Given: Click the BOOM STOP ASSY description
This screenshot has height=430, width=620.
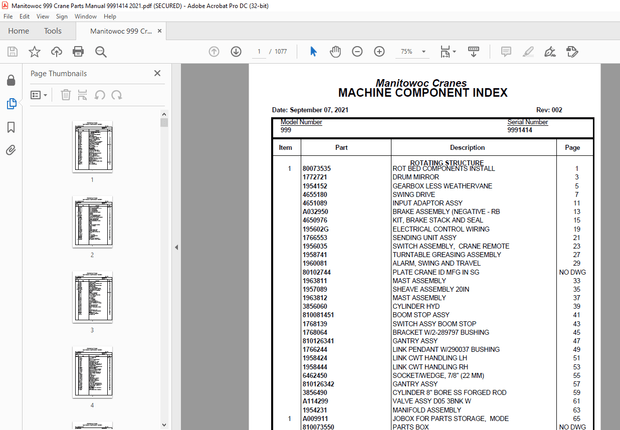Looking at the screenshot, I should 421,315.
